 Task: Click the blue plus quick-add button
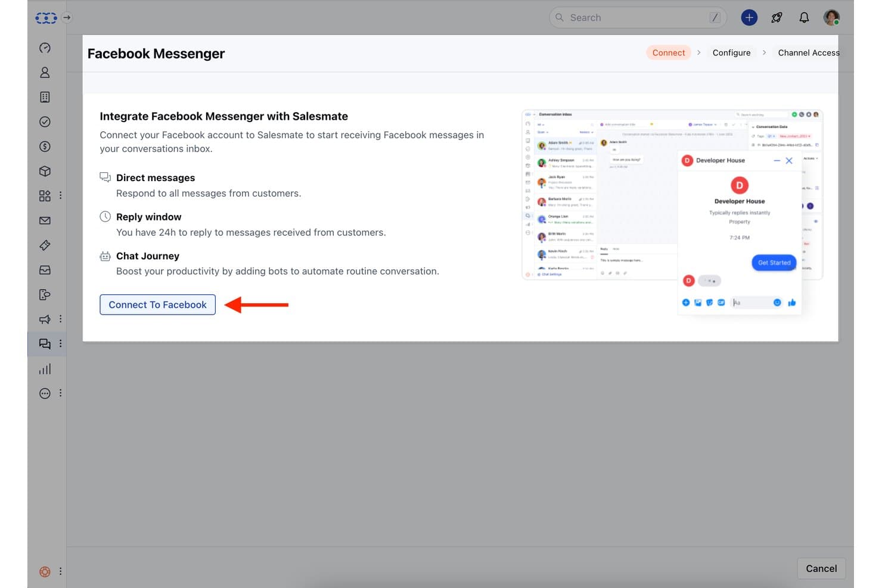point(749,18)
